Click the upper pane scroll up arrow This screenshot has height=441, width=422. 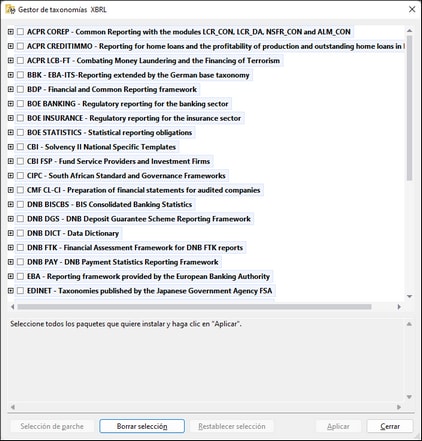coord(410,31)
